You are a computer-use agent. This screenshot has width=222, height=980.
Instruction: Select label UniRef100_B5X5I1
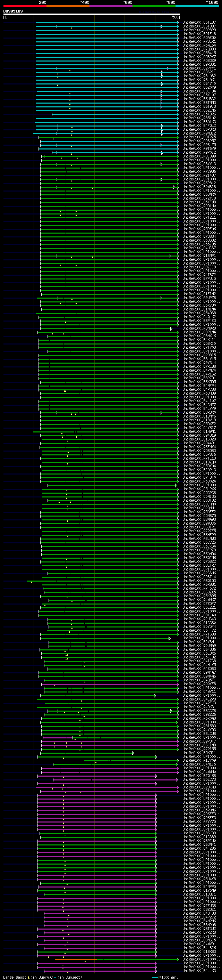[199, 753]
